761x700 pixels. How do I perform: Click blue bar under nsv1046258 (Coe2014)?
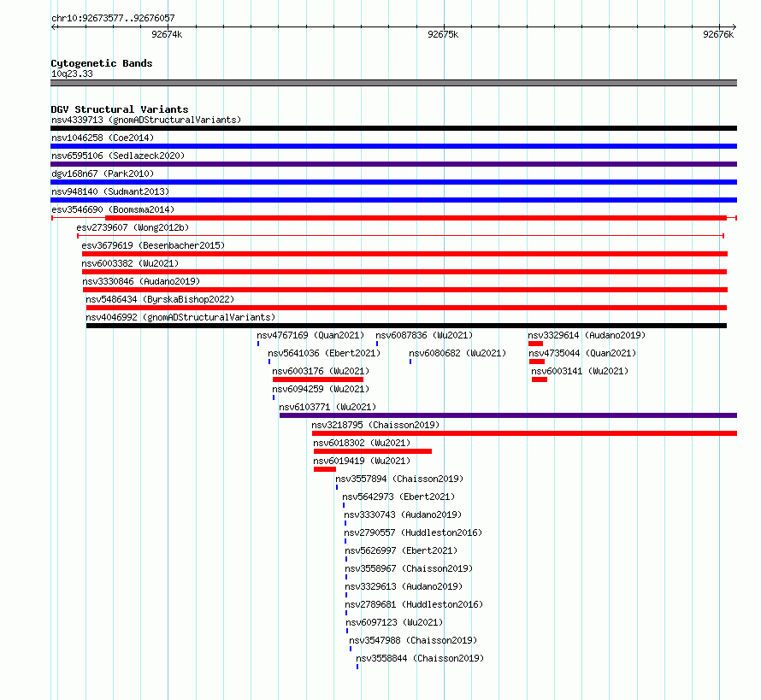pyautogui.click(x=393, y=146)
